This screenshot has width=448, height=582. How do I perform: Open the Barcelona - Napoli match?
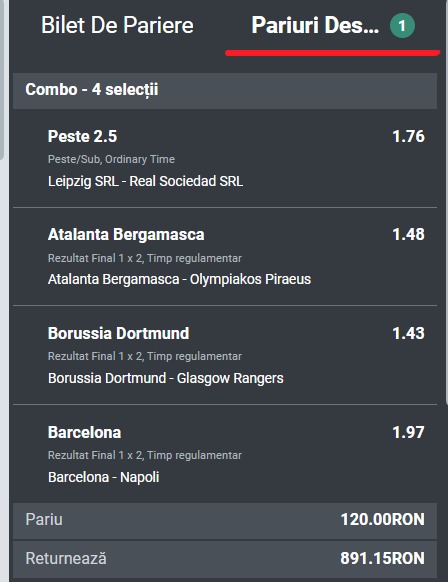click(x=104, y=477)
